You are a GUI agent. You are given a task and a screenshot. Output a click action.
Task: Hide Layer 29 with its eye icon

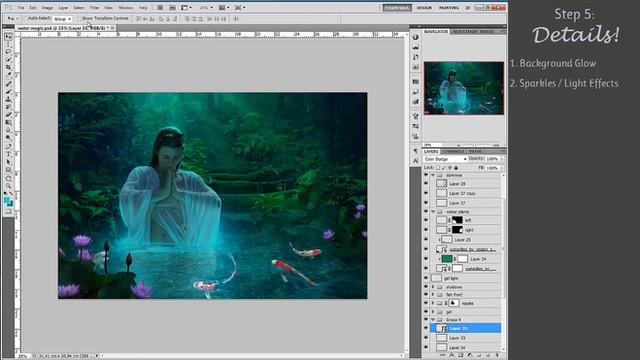coord(426,184)
